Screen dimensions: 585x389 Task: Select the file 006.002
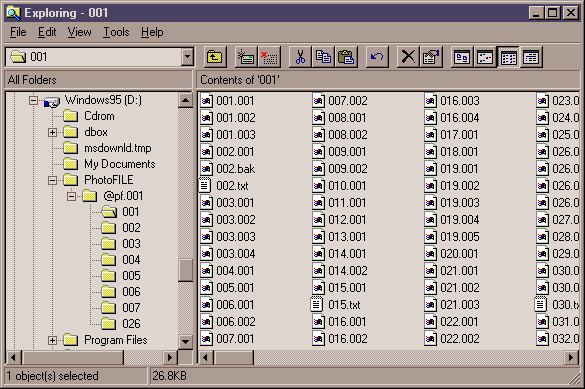(228, 321)
